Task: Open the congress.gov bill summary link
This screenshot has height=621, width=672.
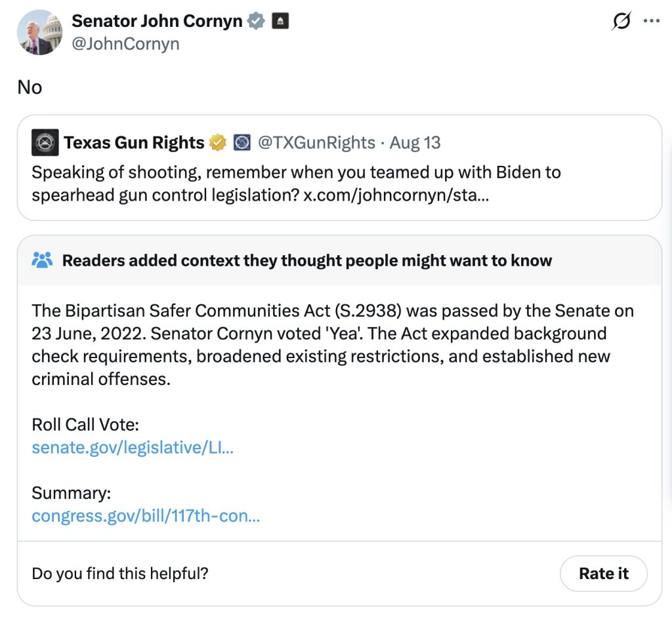Action: 145,516
